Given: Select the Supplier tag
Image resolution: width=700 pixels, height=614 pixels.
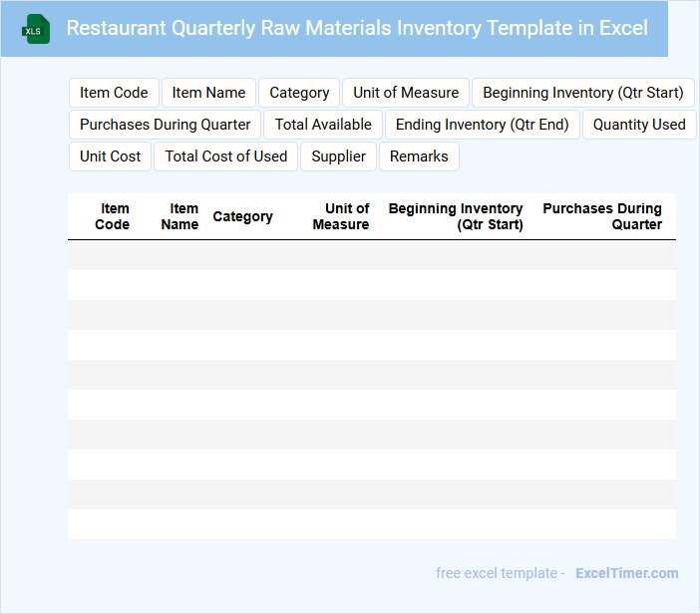Looking at the screenshot, I should pos(338,156).
